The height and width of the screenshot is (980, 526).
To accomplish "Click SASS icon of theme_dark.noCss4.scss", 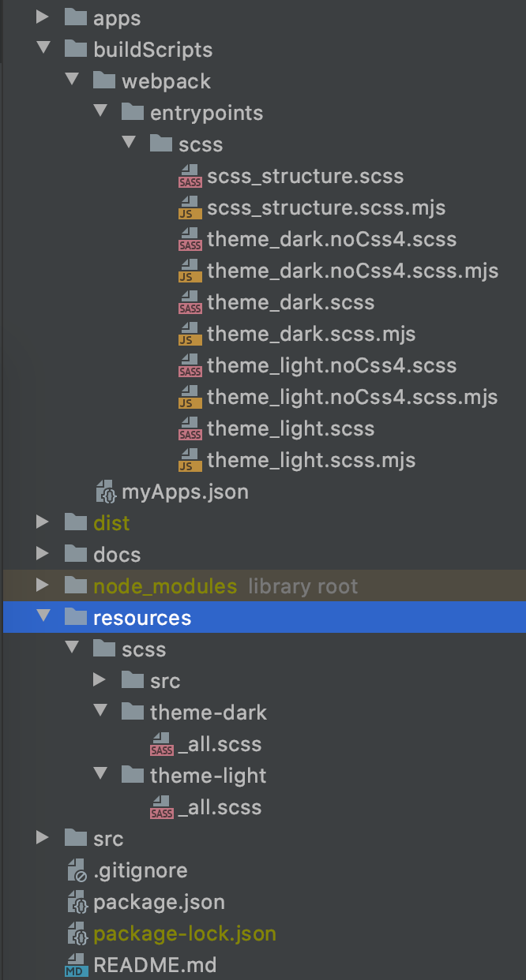I will (190, 239).
